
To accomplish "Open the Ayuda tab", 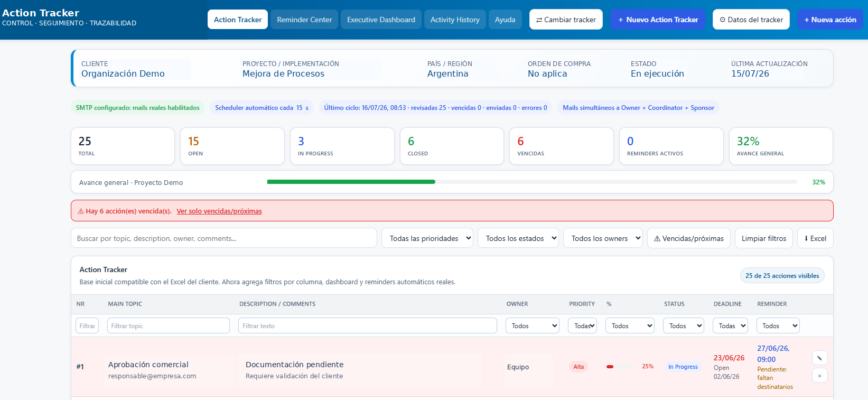I will (x=505, y=20).
